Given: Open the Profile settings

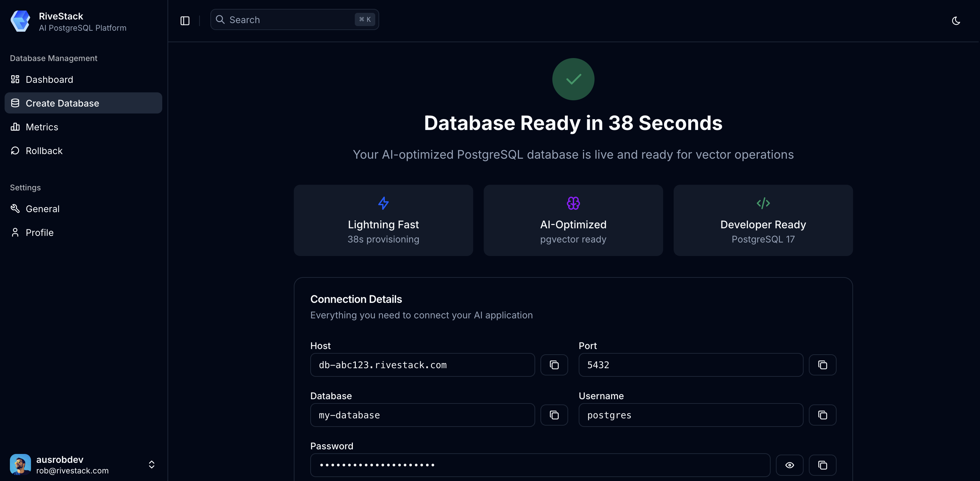Looking at the screenshot, I should tap(83, 233).
